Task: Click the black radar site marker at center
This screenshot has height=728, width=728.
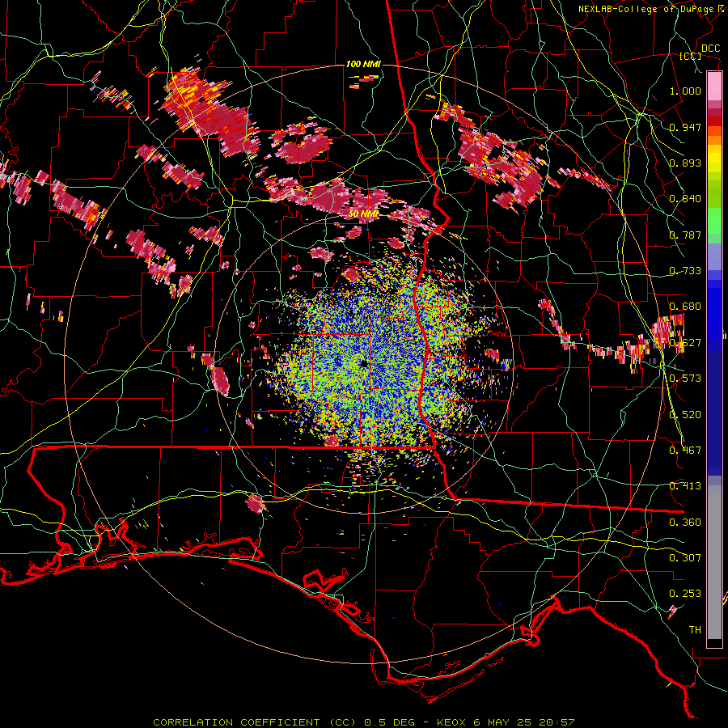Action: coord(363,363)
